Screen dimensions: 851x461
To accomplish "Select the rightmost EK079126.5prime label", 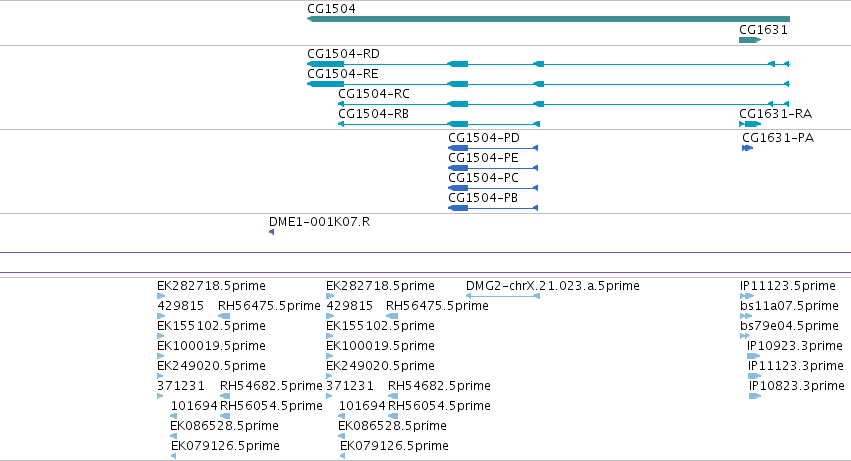I will tap(394, 446).
